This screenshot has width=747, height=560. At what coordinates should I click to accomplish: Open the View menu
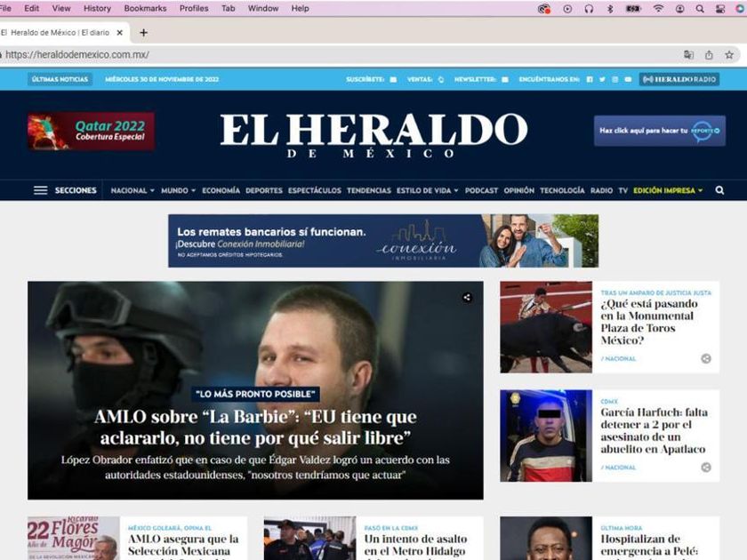[x=61, y=9]
